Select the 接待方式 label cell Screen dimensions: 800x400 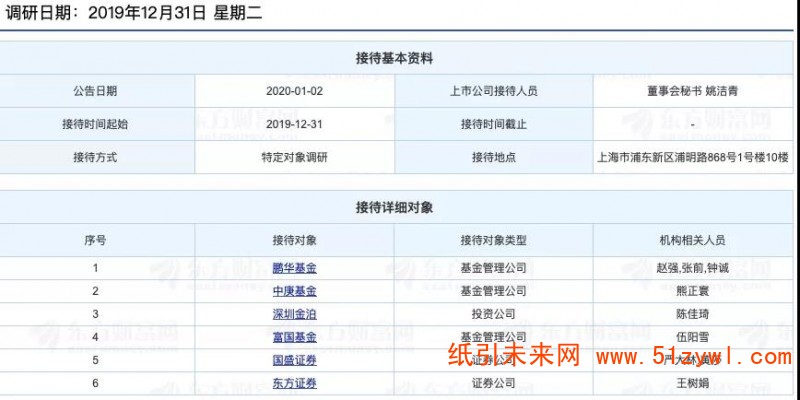tap(95, 158)
